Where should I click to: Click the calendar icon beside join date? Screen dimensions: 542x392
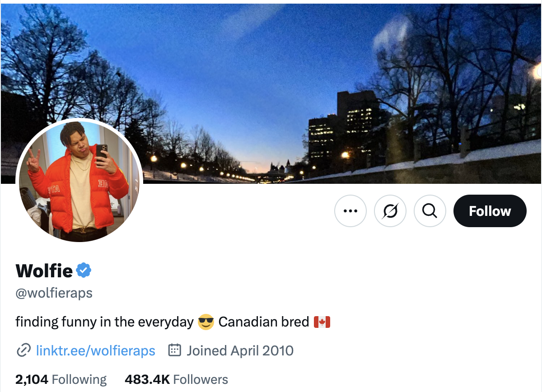(175, 350)
